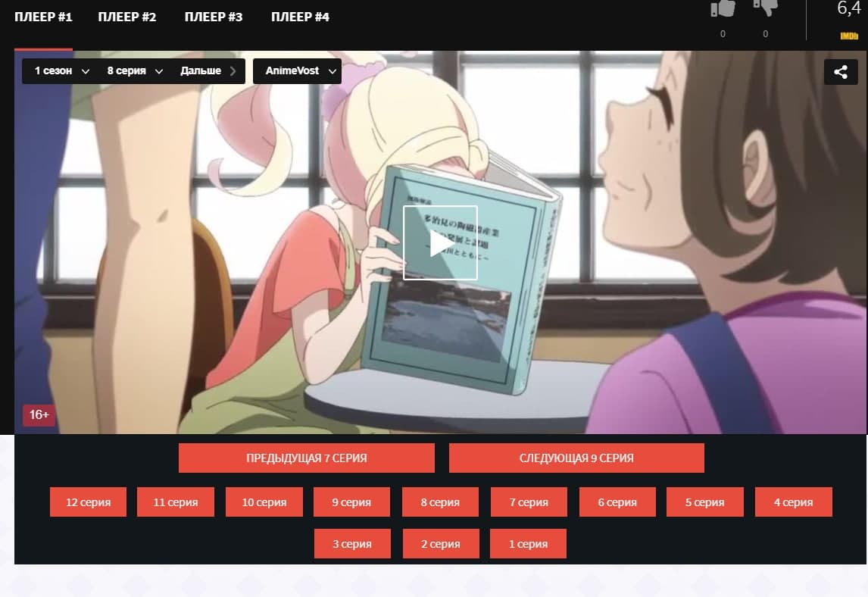Screen dimensions: 868x597
Task: Switch to ПЛЕЕР #1 tab
Action: point(43,17)
